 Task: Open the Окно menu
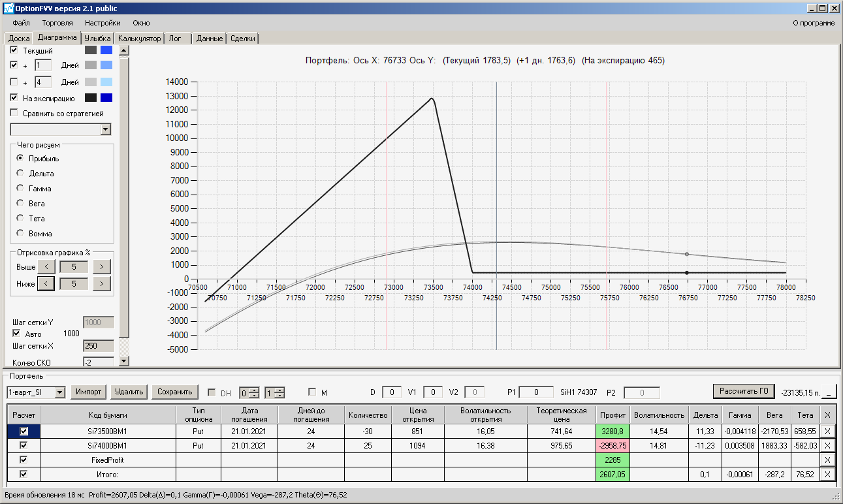tap(141, 23)
